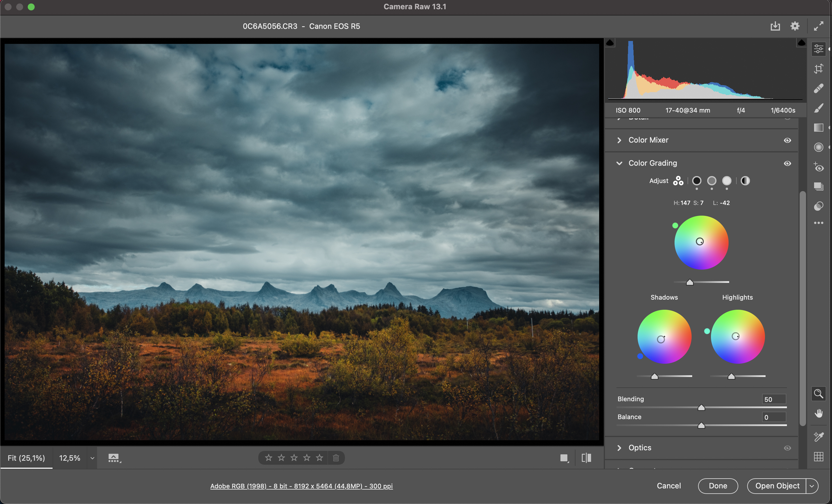This screenshot has height=504, width=832.
Task: Select the Hand tool
Action: click(818, 413)
